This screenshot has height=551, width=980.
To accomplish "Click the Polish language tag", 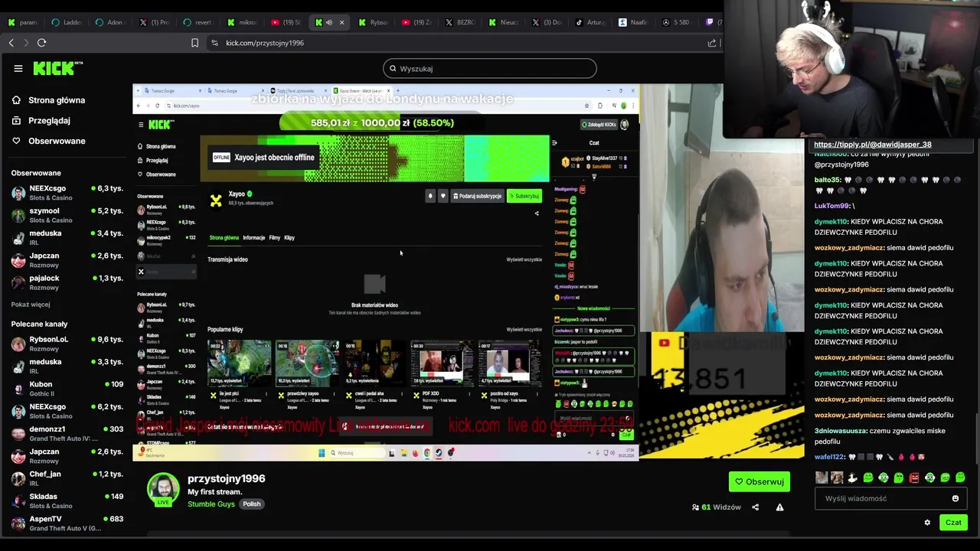I will click(252, 504).
